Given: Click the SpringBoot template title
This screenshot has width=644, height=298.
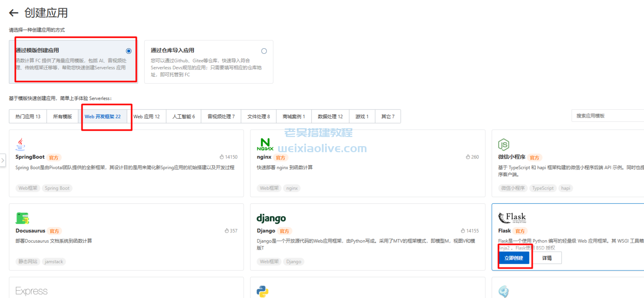Looking at the screenshot, I should click(30, 157).
